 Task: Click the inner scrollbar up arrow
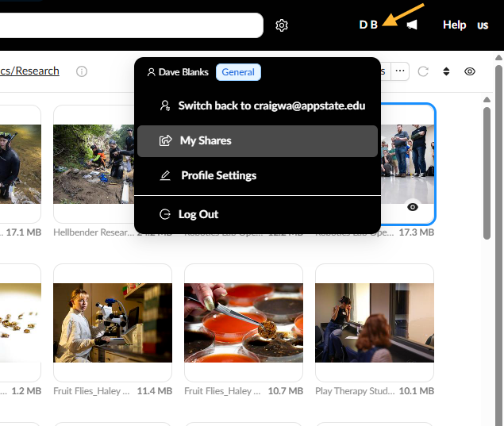[487, 100]
